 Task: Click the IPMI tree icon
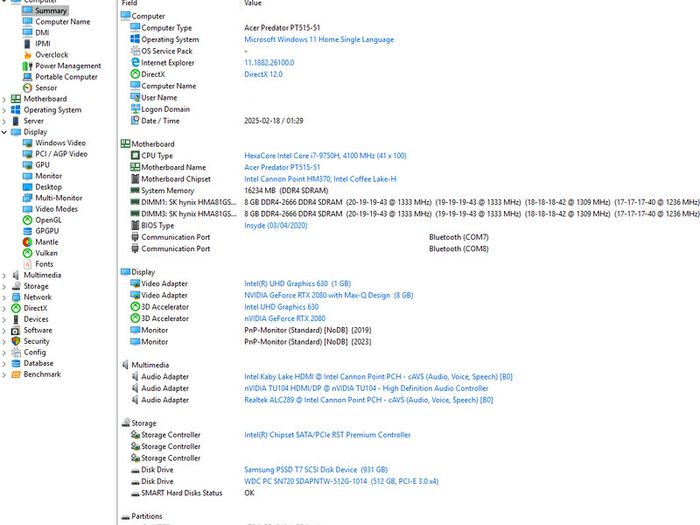[x=28, y=44]
